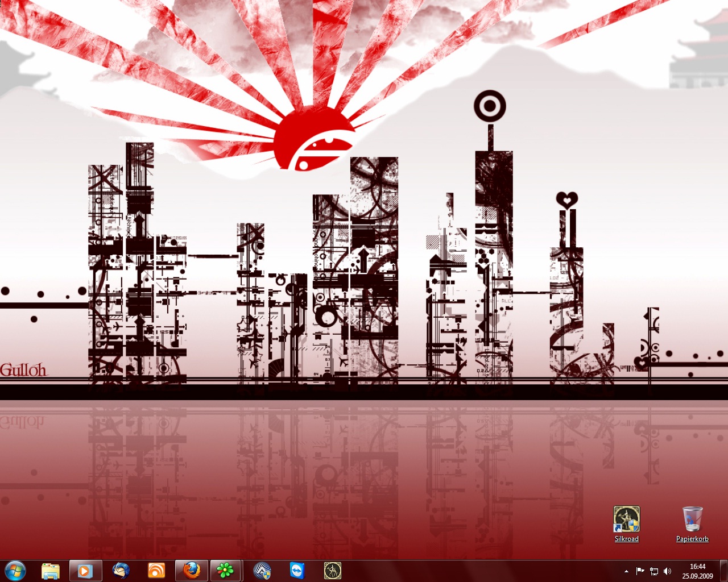Click the Silkroad game icon in taskbar
728x582 pixels.
332,571
